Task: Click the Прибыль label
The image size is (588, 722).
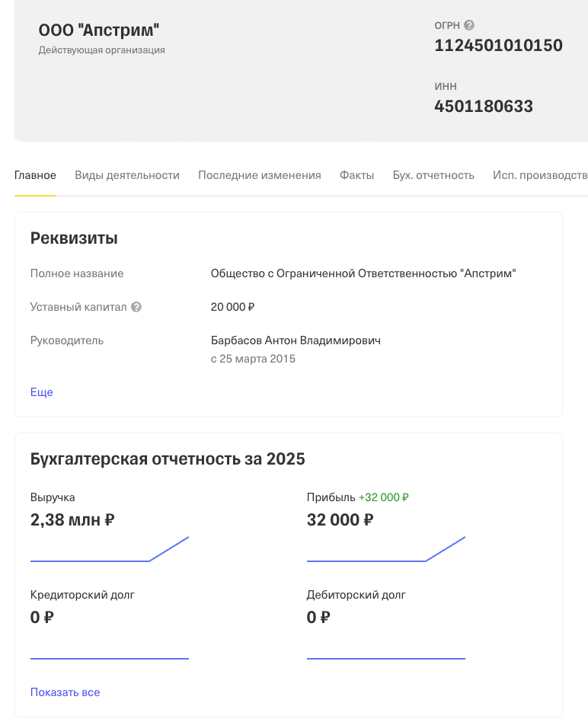Action: pos(331,497)
